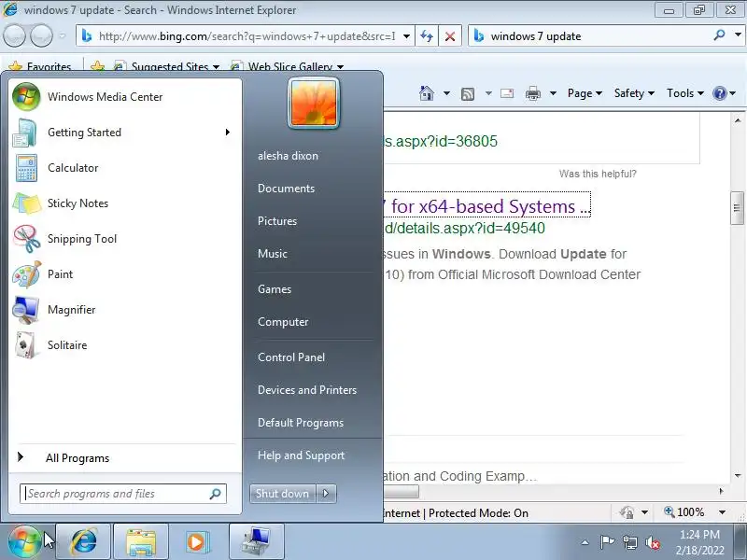Click the IE address bar URL

click(x=247, y=36)
